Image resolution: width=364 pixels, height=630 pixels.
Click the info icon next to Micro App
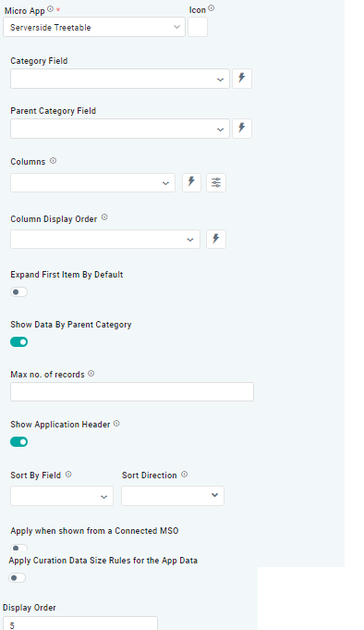[x=50, y=8]
